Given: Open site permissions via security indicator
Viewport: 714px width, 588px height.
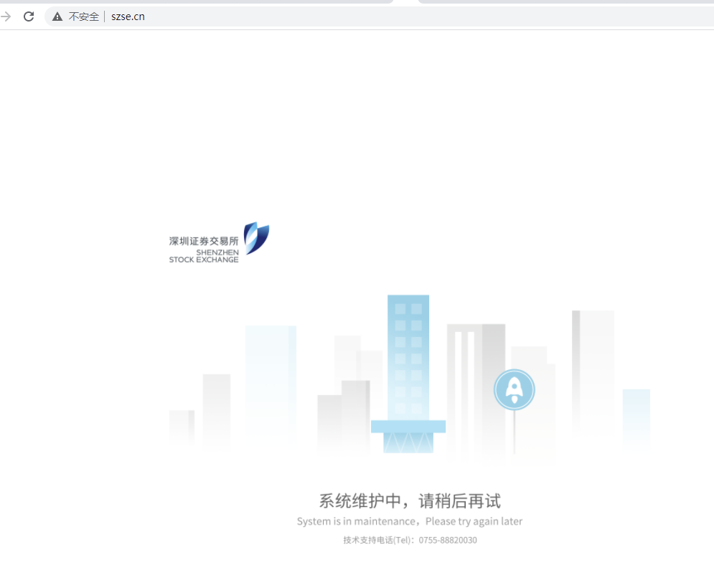Looking at the screenshot, I should pos(56,16).
